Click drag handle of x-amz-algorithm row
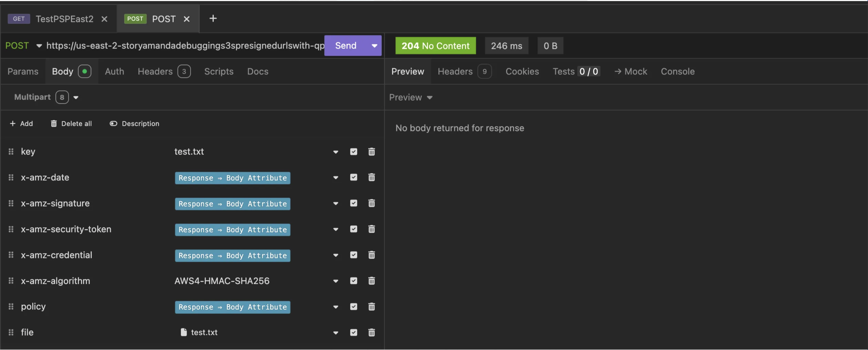Screen dimensions: 868x350 (11, 281)
